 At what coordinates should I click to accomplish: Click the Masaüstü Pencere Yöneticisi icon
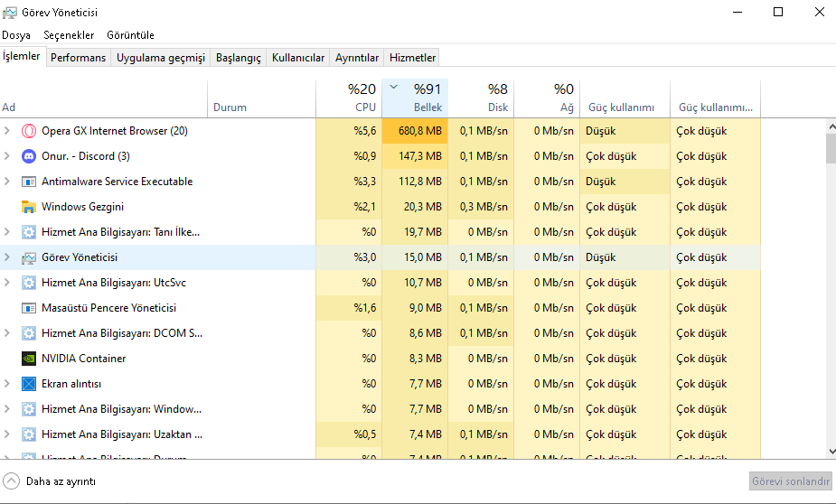pyautogui.click(x=28, y=308)
